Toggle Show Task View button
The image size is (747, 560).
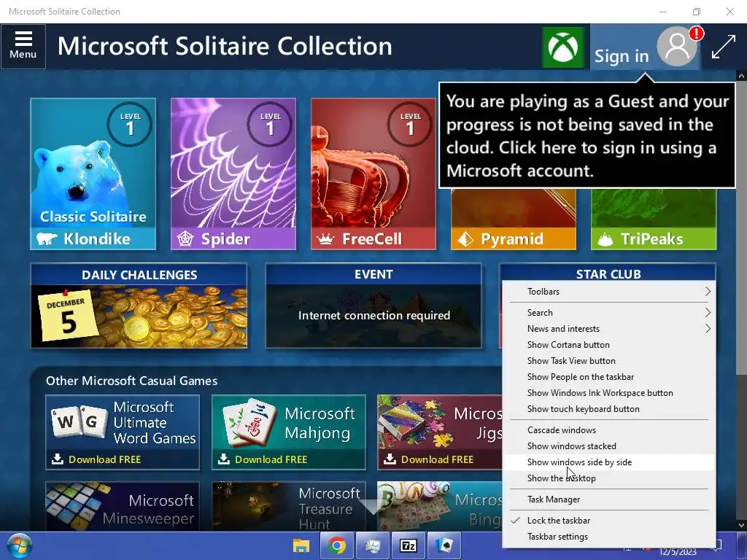tap(609, 361)
